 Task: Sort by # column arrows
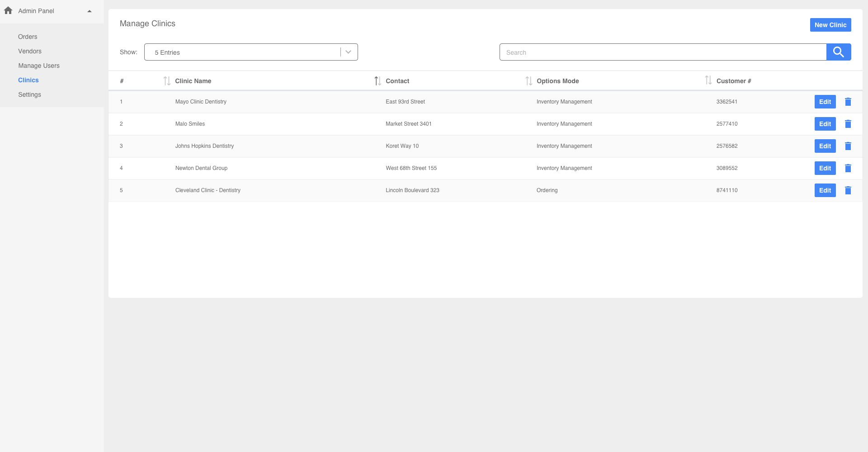[x=167, y=81]
